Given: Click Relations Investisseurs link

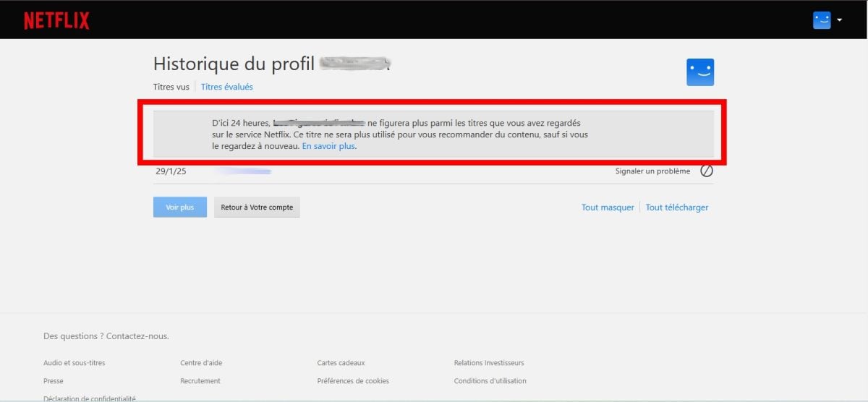Looking at the screenshot, I should (x=489, y=363).
